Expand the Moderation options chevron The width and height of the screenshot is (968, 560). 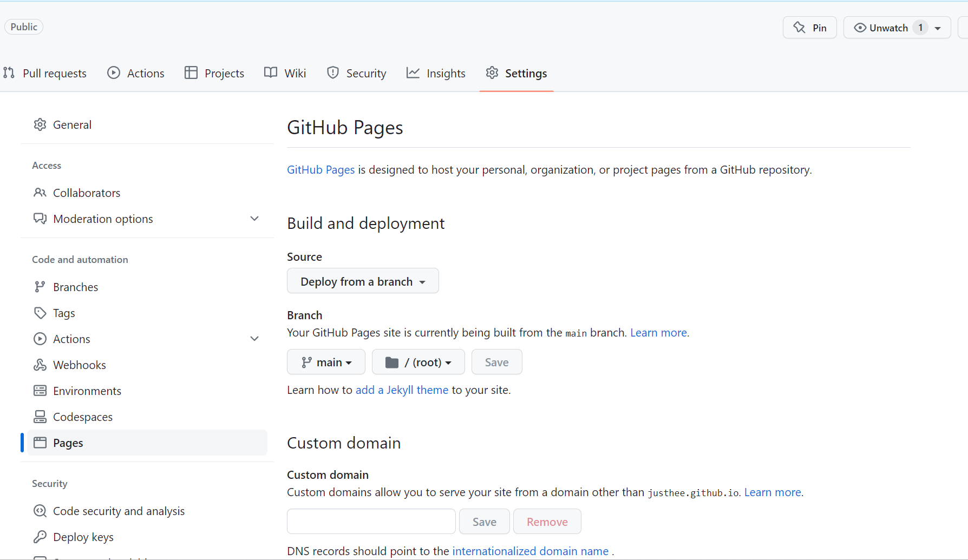(254, 219)
